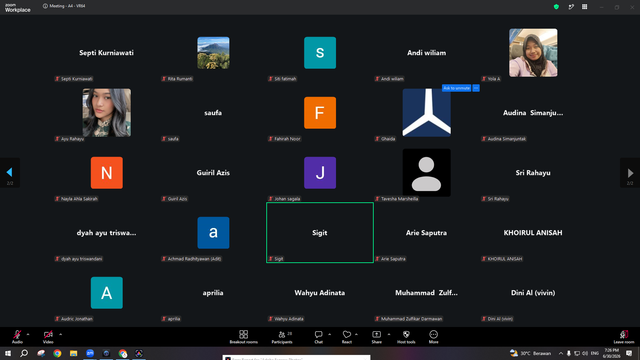Click the Septi Kurniawati name tile
The height and width of the screenshot is (360, 640).
tap(107, 53)
